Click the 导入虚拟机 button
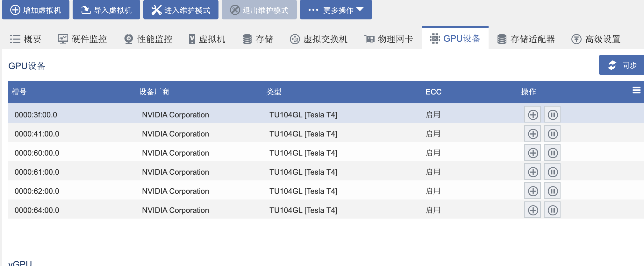 (106, 10)
